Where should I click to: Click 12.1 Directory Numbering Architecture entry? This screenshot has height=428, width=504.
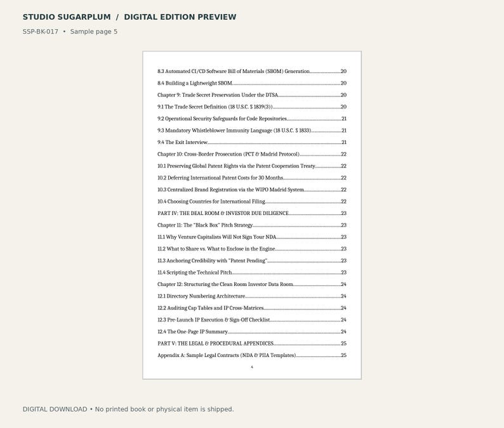pyautogui.click(x=252, y=296)
